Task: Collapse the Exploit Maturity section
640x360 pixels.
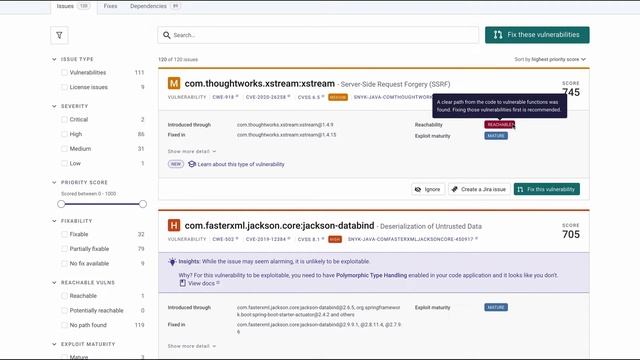Action: (x=54, y=344)
